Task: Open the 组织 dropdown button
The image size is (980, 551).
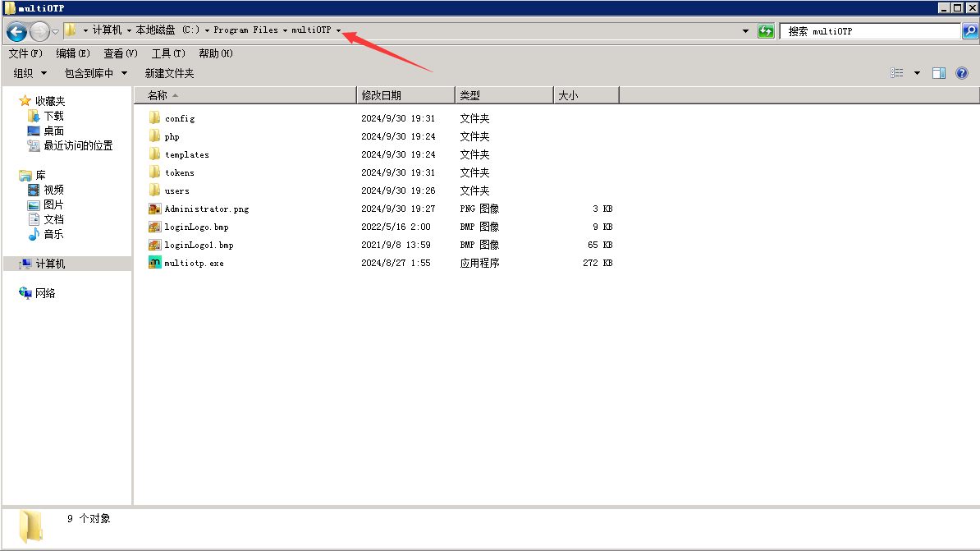Action: pyautogui.click(x=30, y=73)
